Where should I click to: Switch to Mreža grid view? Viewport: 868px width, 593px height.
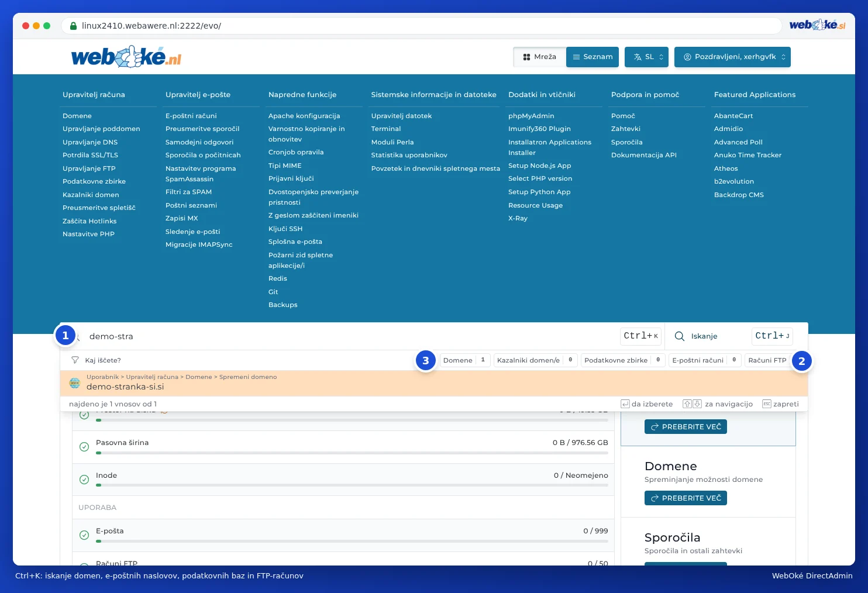[539, 57]
